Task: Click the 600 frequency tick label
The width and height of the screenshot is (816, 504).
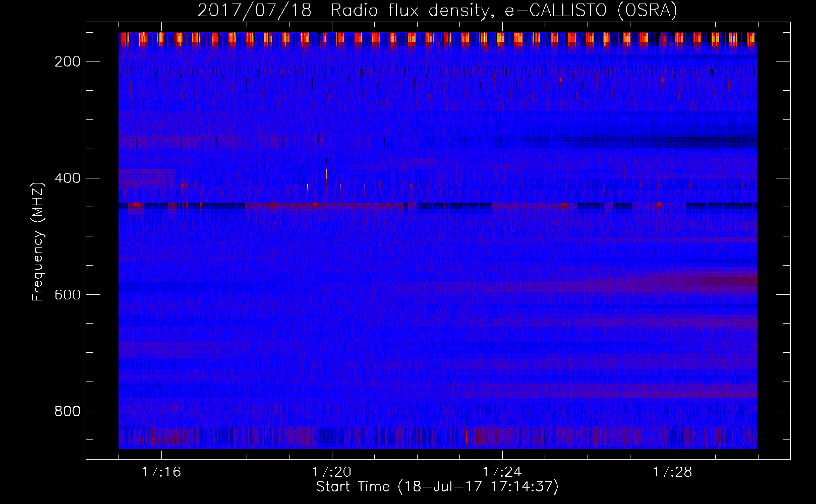Action: [x=67, y=295]
